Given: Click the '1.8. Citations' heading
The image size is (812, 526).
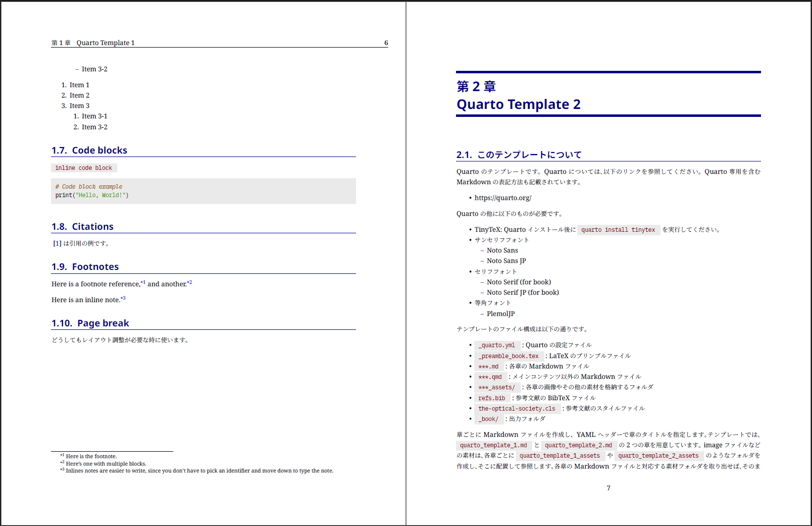Looking at the screenshot, I should click(x=82, y=226).
